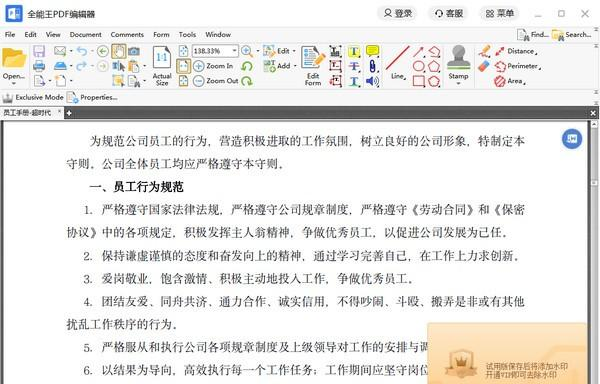Expand the zoom magnifier tool dropdown
Viewport: 600px width, 384px height.
[x=258, y=51]
